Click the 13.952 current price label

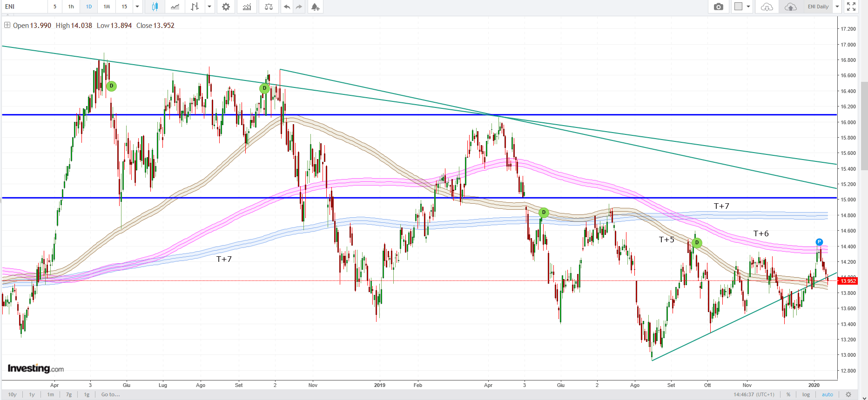pyautogui.click(x=848, y=281)
